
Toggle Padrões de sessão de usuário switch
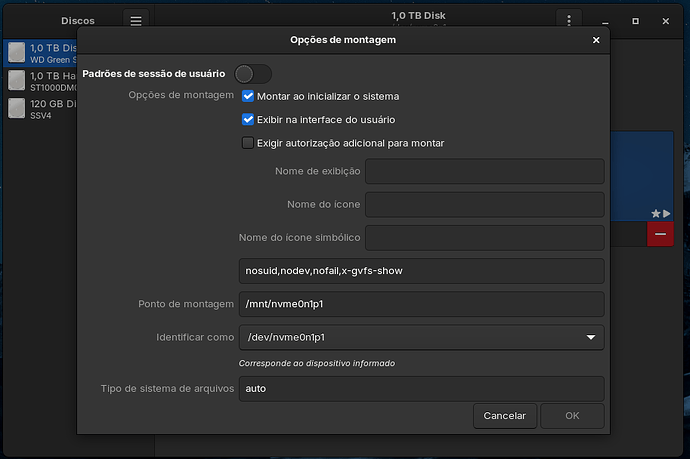click(x=253, y=74)
